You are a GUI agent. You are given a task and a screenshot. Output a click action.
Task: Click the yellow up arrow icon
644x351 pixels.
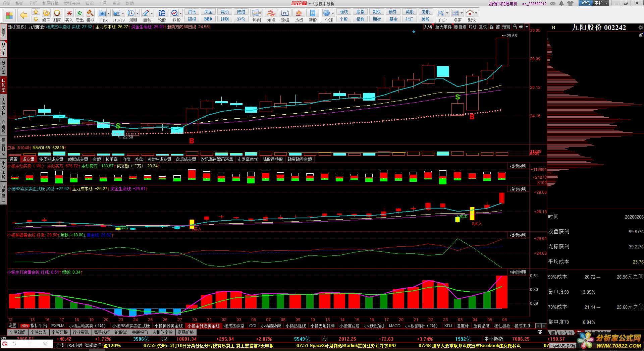(36, 12)
